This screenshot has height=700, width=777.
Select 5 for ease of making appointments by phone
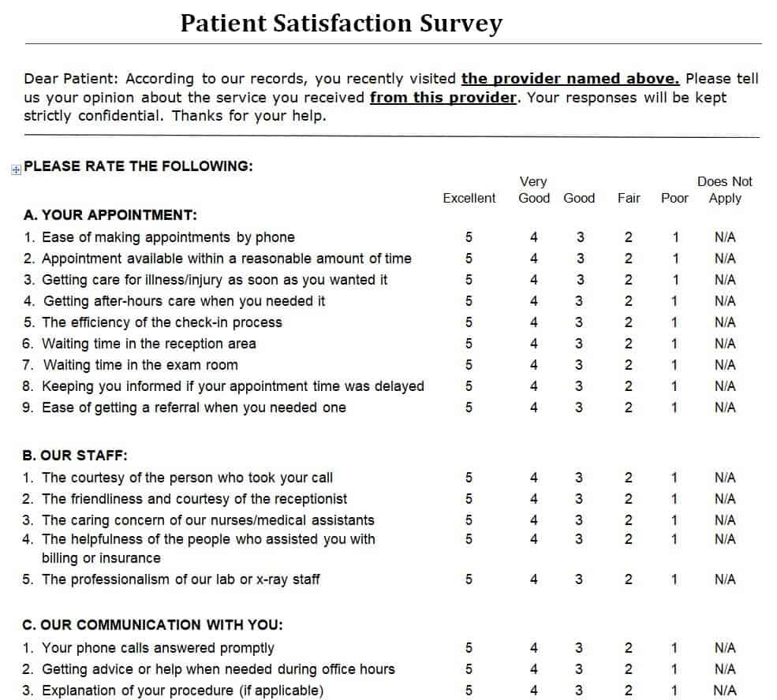click(469, 237)
